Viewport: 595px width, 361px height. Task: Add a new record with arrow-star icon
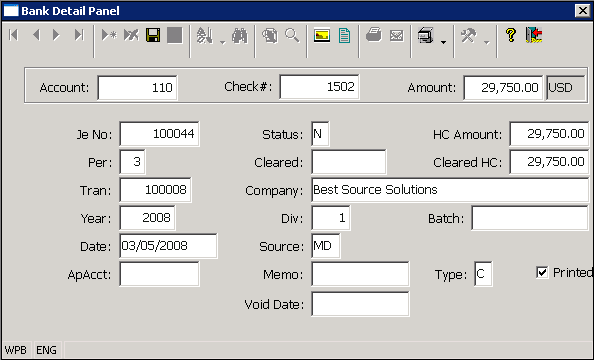(x=109, y=35)
